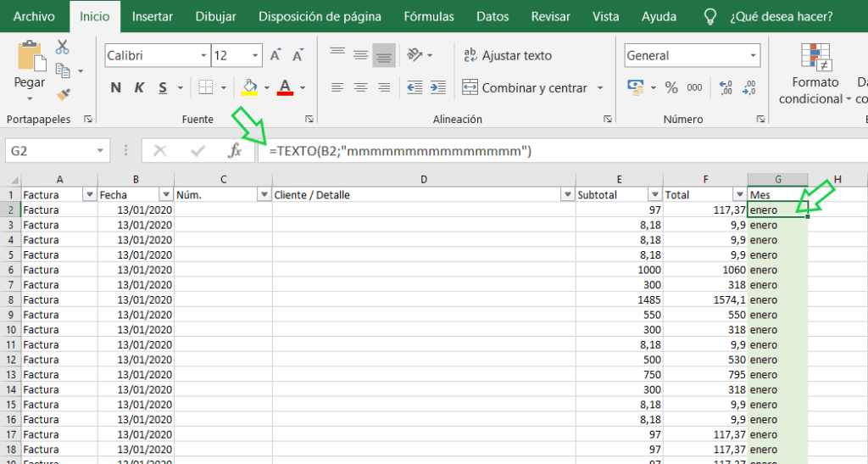Open fill color dropdown arrow
This screenshot has width=868, height=464.
[266, 87]
